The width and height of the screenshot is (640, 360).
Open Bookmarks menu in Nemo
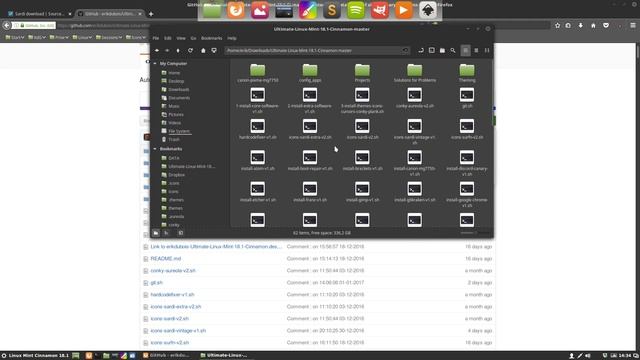(211, 38)
